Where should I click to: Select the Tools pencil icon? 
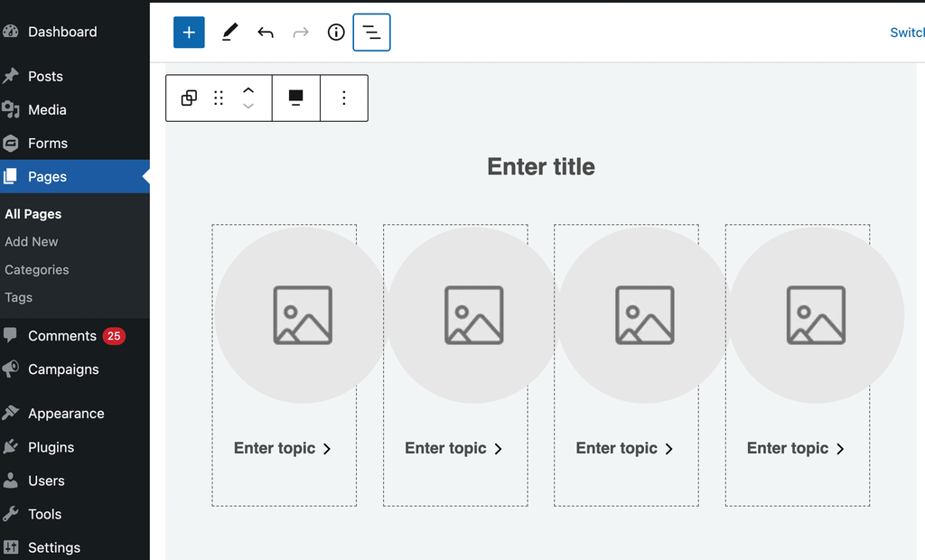[x=229, y=32]
